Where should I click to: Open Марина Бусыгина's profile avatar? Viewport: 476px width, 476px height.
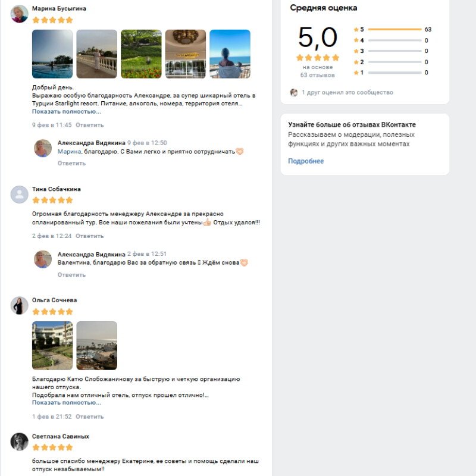[x=20, y=14]
